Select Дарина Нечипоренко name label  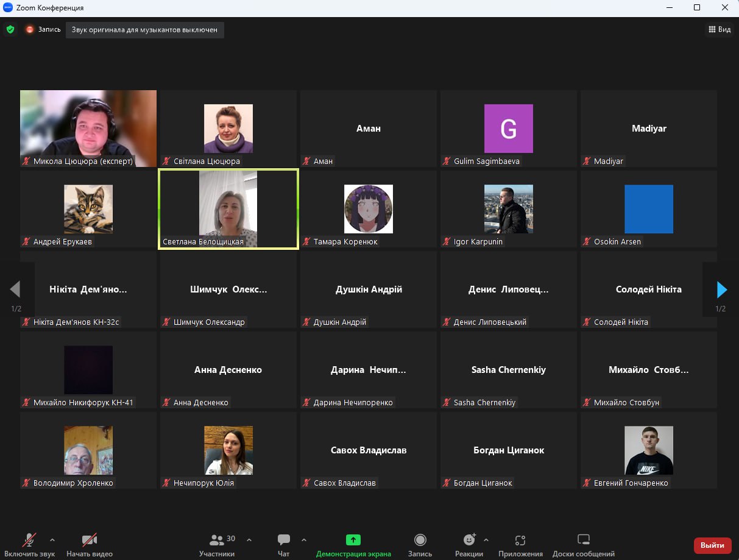(353, 403)
